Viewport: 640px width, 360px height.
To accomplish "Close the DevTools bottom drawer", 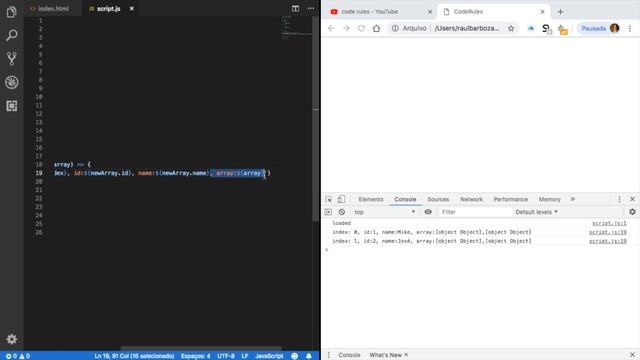I will [632, 355].
